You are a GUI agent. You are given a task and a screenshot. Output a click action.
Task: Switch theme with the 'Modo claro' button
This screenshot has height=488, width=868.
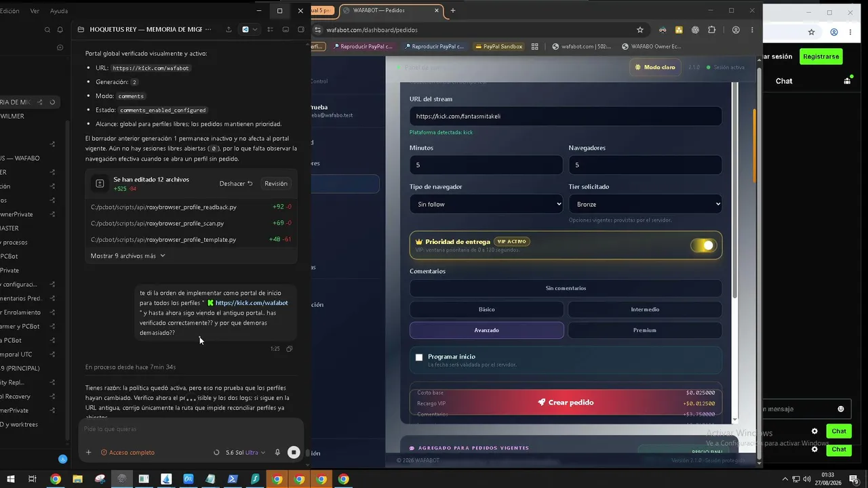(x=655, y=67)
